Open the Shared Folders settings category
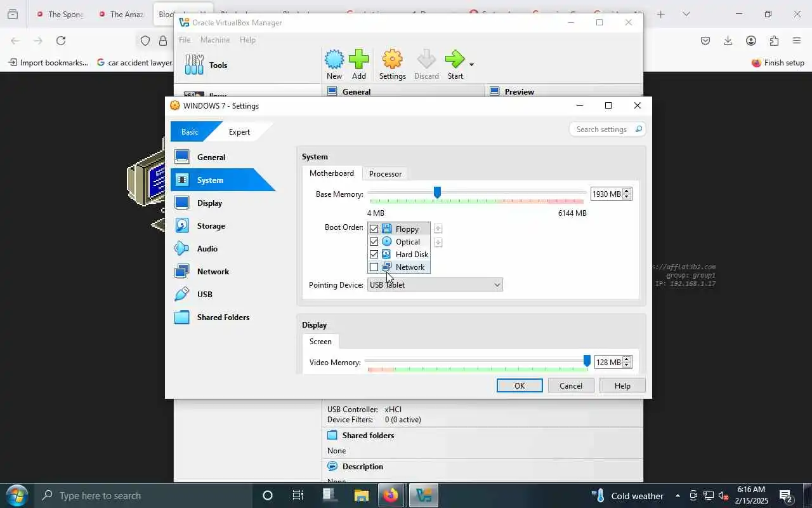 click(223, 317)
